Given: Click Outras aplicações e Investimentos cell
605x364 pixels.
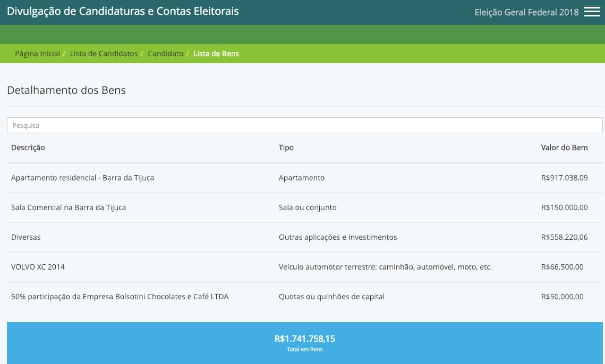Looking at the screenshot, I should [x=338, y=237].
